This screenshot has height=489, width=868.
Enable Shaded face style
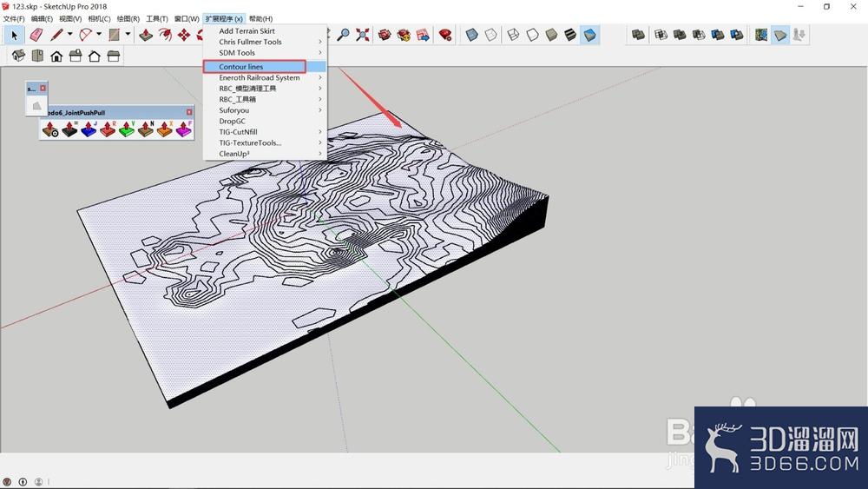(551, 35)
